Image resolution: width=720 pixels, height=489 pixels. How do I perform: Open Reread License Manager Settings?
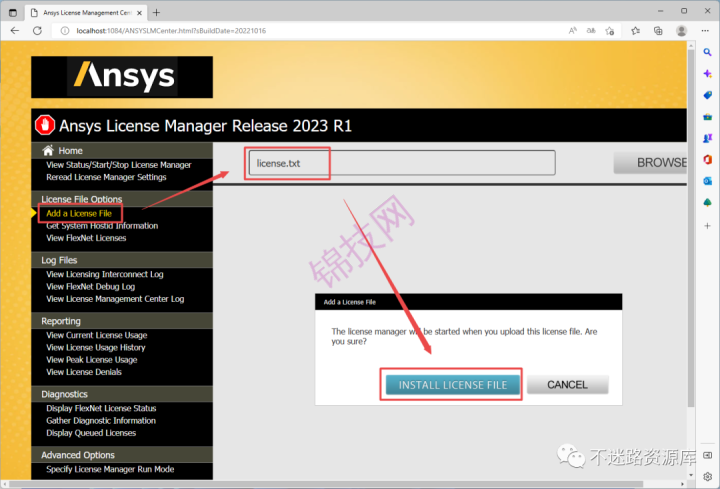point(106,177)
